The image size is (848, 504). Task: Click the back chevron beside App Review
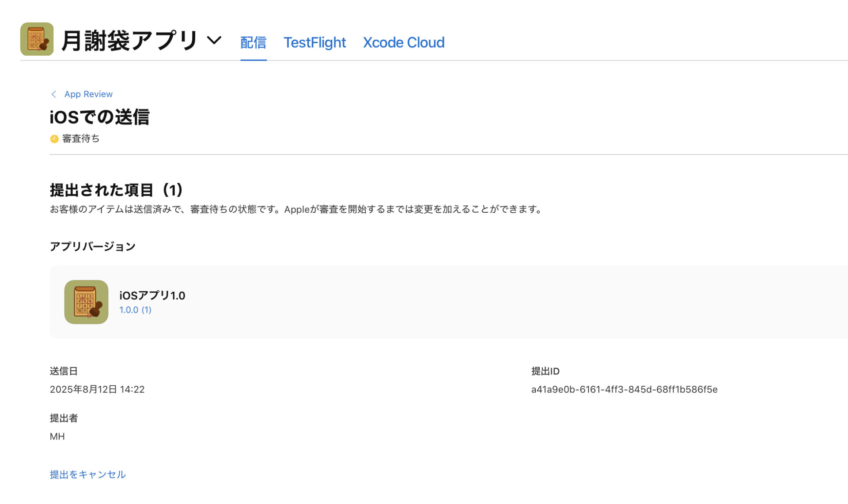click(54, 94)
